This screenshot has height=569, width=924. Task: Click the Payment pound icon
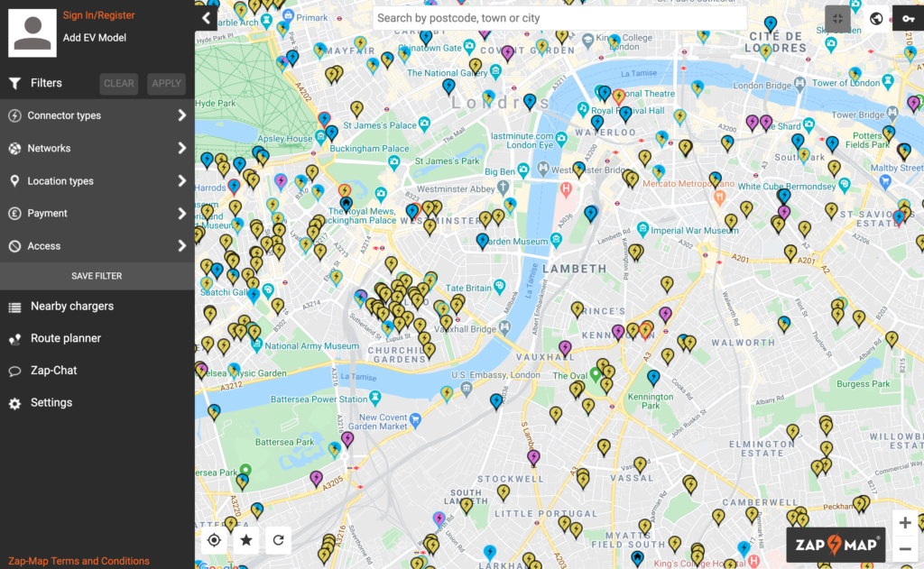(x=14, y=213)
